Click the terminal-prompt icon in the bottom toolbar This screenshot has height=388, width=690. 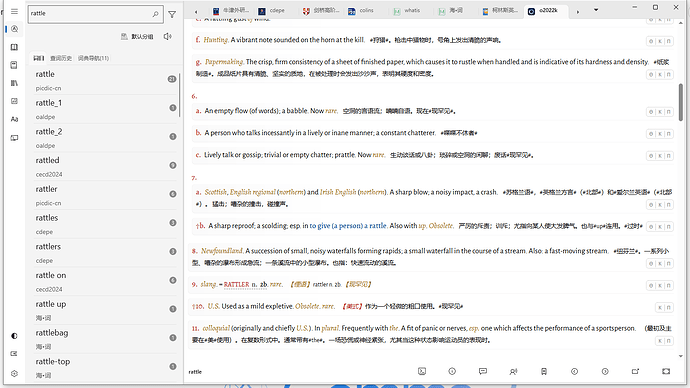pyautogui.click(x=422, y=371)
